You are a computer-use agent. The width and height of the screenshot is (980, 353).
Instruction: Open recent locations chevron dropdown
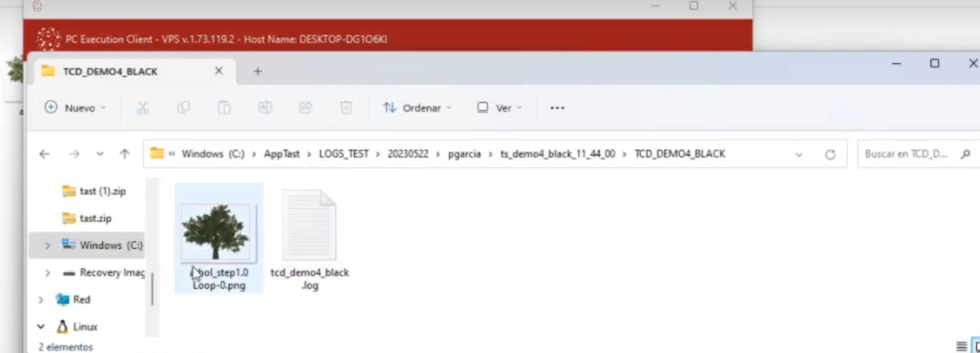tap(100, 154)
